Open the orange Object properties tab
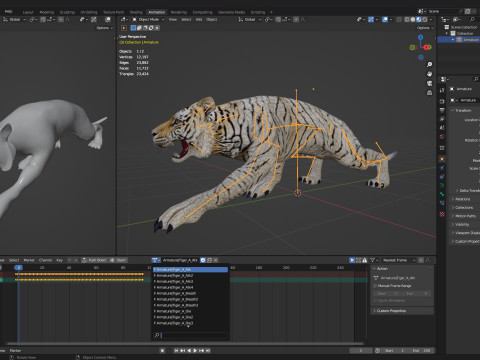 (442, 159)
